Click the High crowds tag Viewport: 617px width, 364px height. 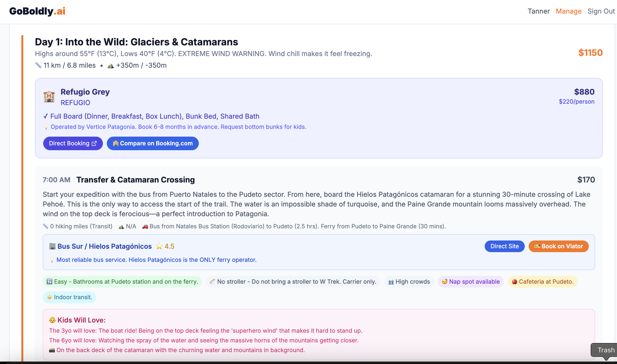[x=409, y=281]
